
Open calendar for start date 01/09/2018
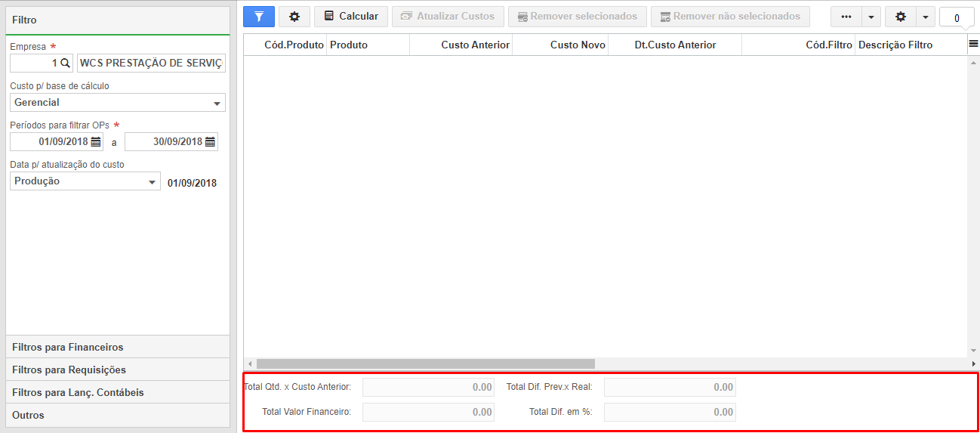click(96, 141)
